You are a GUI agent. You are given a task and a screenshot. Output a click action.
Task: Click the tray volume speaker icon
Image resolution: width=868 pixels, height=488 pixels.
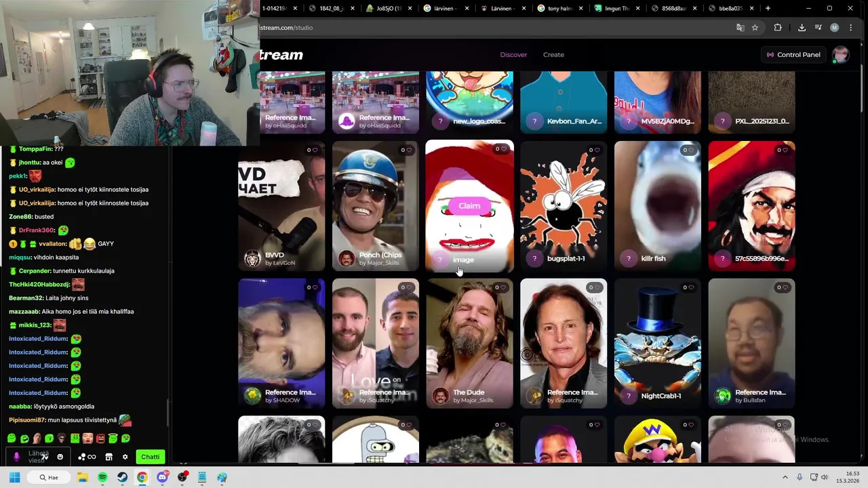[825, 477]
